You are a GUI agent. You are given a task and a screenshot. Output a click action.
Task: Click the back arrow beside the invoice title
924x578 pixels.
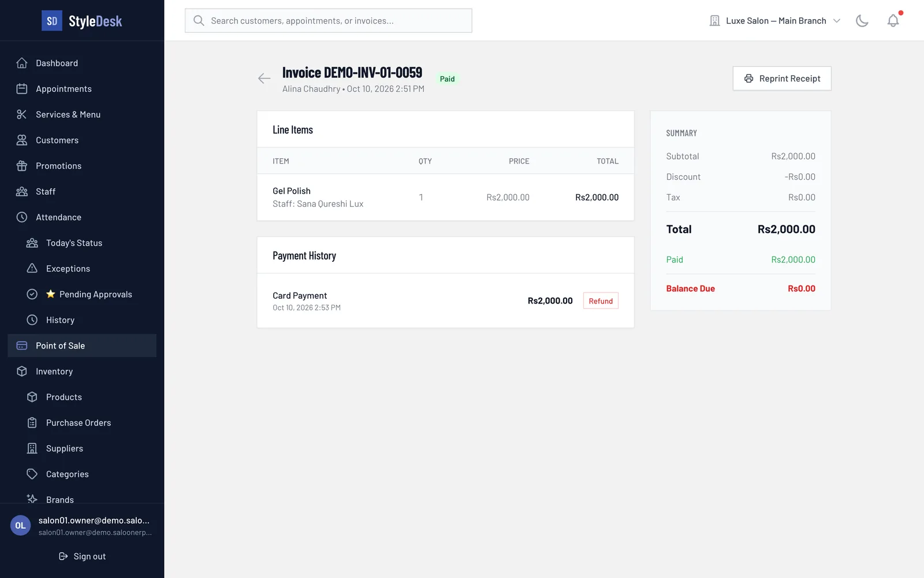point(264,79)
